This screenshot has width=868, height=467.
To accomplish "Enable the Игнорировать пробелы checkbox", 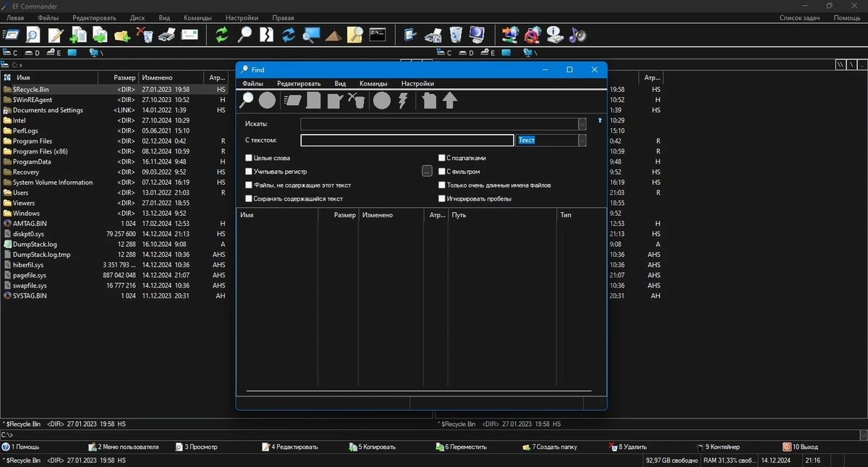I will (x=442, y=198).
